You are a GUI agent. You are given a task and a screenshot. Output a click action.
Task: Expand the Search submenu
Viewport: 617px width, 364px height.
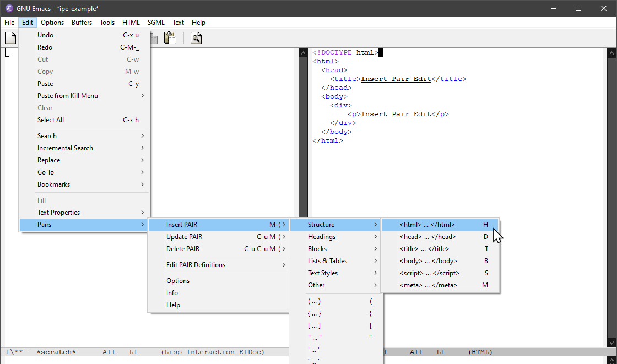84,136
